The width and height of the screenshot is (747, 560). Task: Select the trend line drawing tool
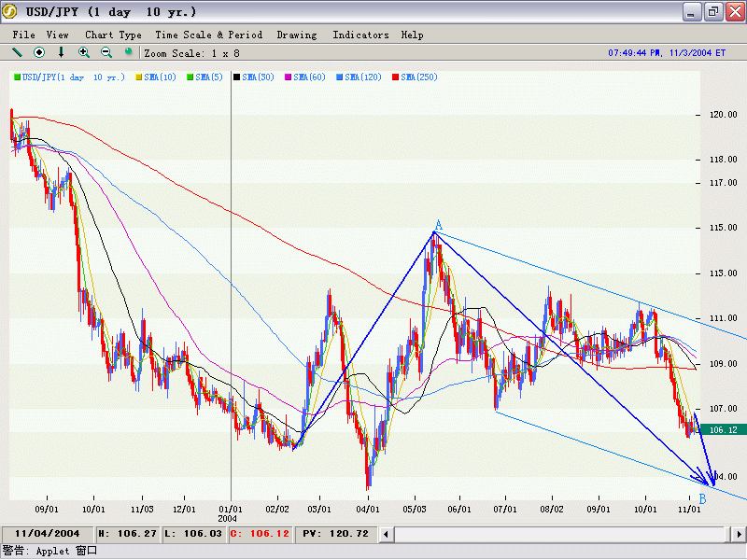click(17, 52)
